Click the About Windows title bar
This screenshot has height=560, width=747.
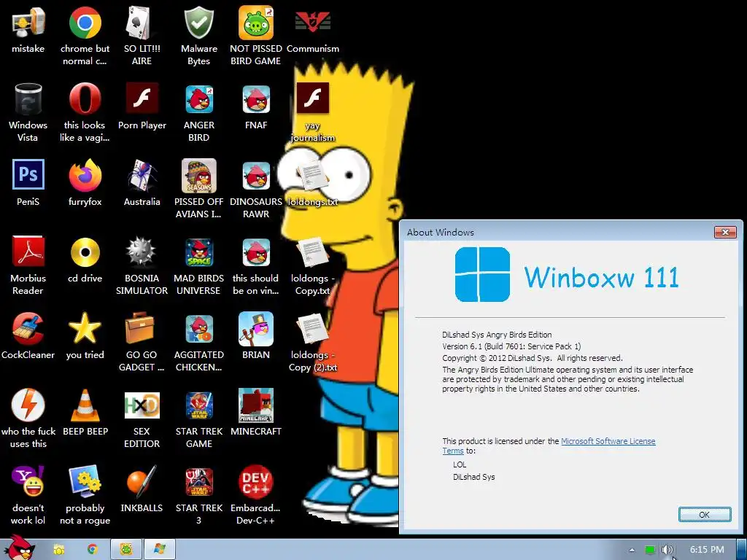click(x=557, y=232)
